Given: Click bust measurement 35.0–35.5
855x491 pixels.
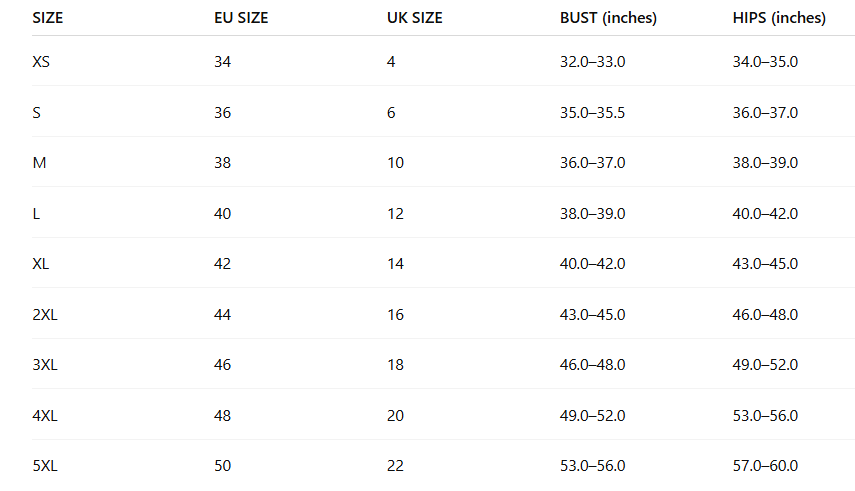Looking at the screenshot, I should coord(592,113).
